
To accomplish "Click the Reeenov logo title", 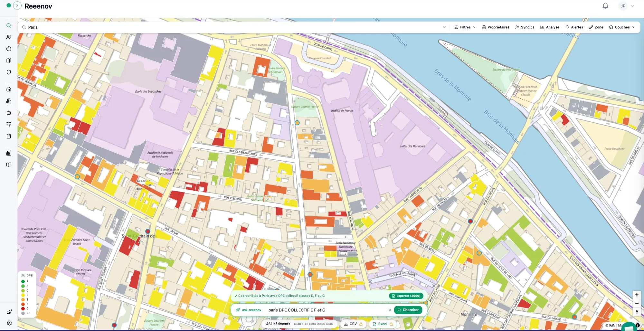I will click(x=38, y=6).
